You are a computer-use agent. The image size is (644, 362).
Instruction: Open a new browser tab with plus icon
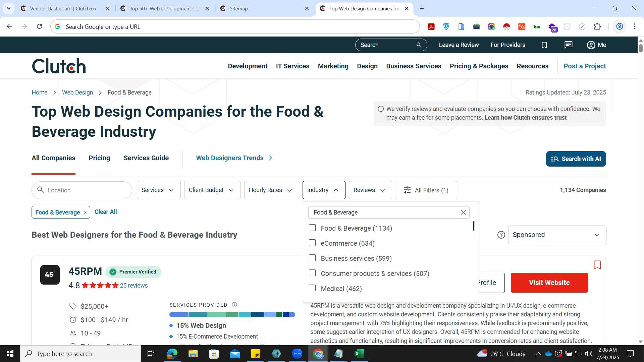[x=422, y=8]
